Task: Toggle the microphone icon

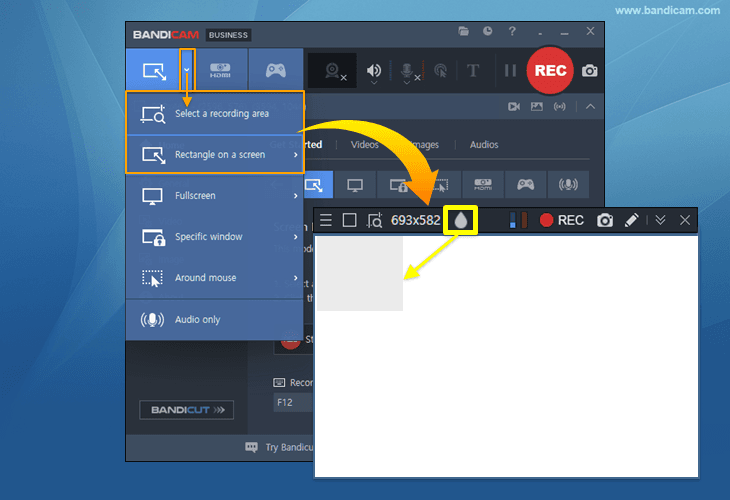Action: tap(408, 71)
